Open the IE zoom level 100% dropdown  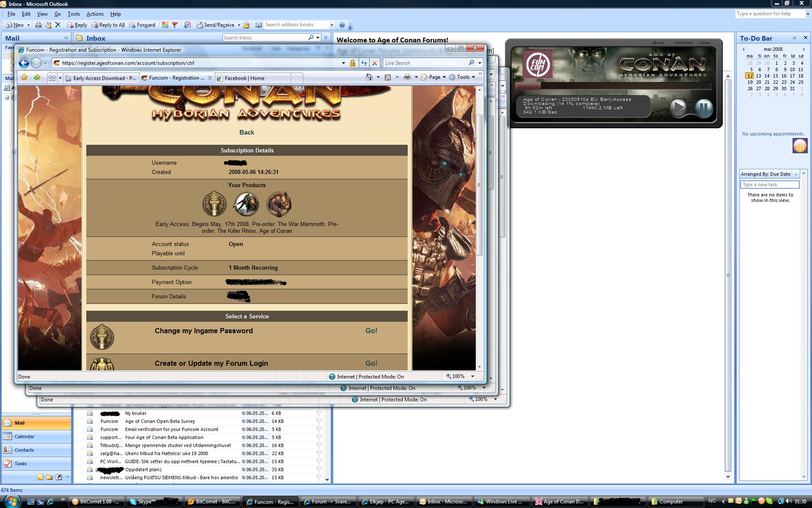coord(472,376)
